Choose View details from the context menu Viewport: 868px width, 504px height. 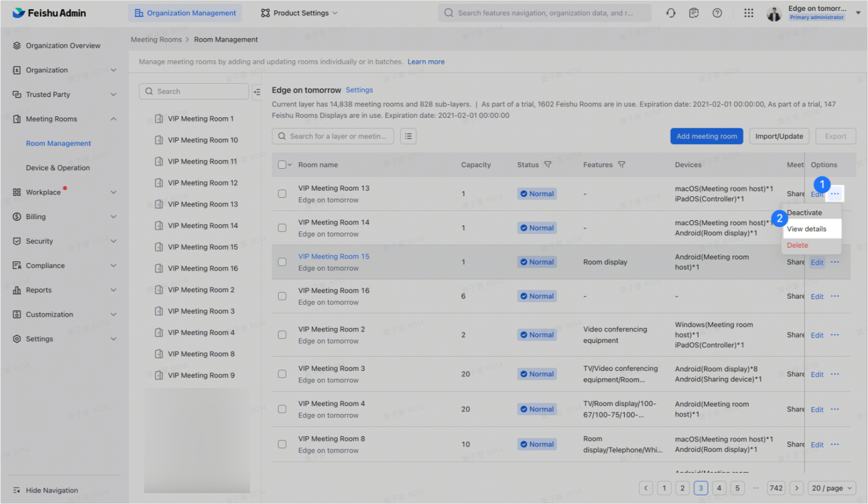[x=807, y=229]
